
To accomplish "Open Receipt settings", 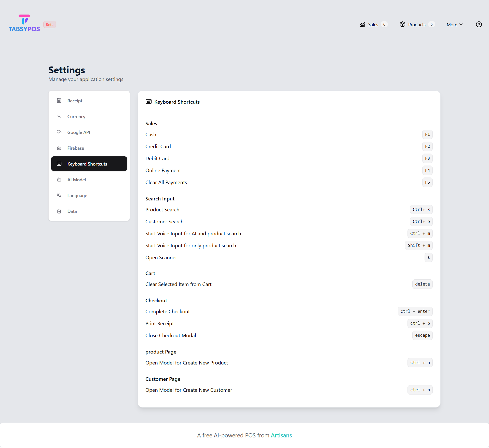I will [x=89, y=101].
